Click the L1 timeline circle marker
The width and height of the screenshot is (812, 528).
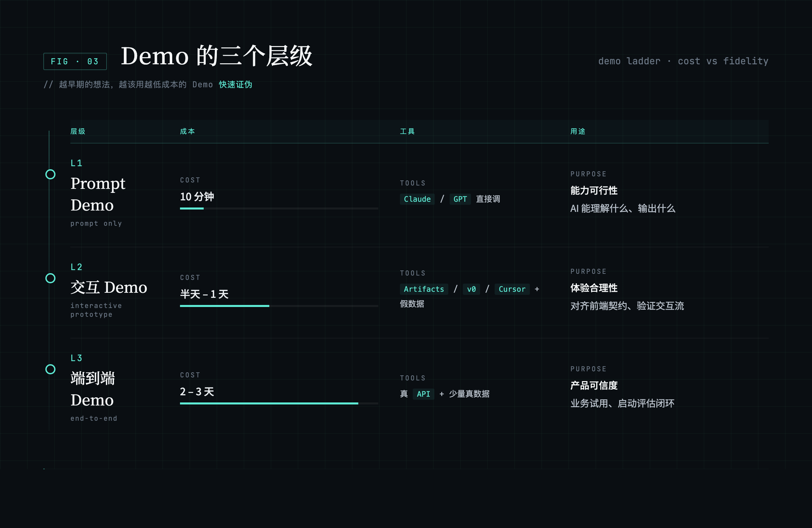point(50,174)
